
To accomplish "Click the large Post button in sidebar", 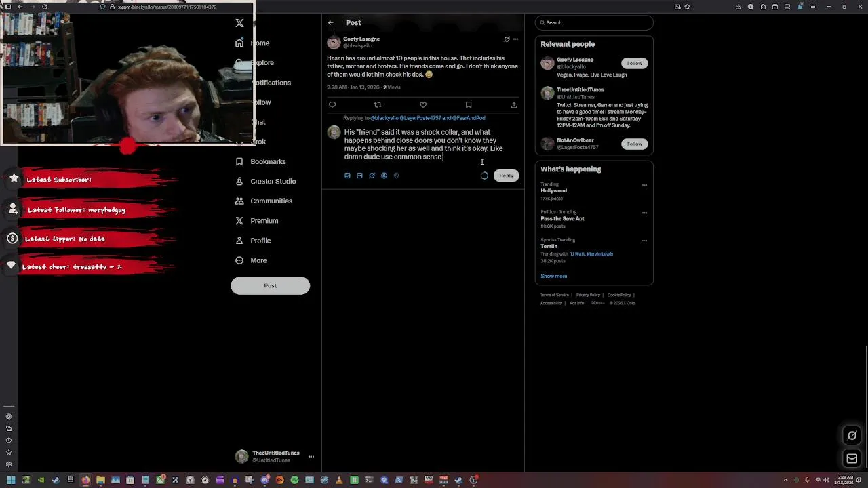I will (x=270, y=285).
